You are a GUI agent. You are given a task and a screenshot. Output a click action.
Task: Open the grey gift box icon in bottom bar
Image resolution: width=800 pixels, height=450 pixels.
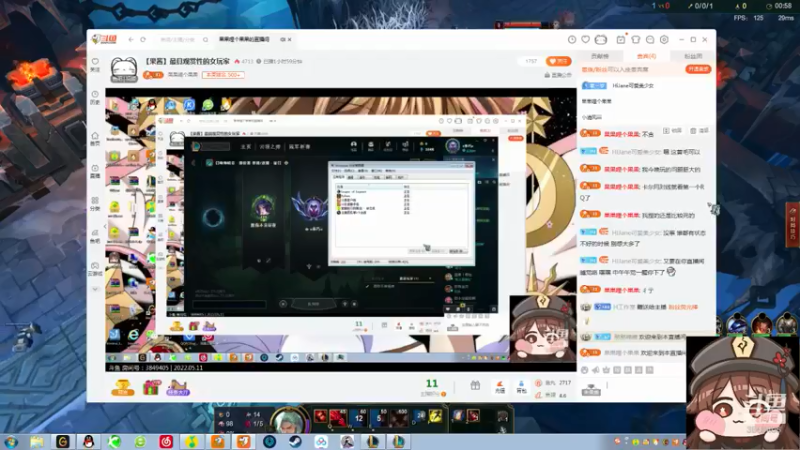point(475,386)
